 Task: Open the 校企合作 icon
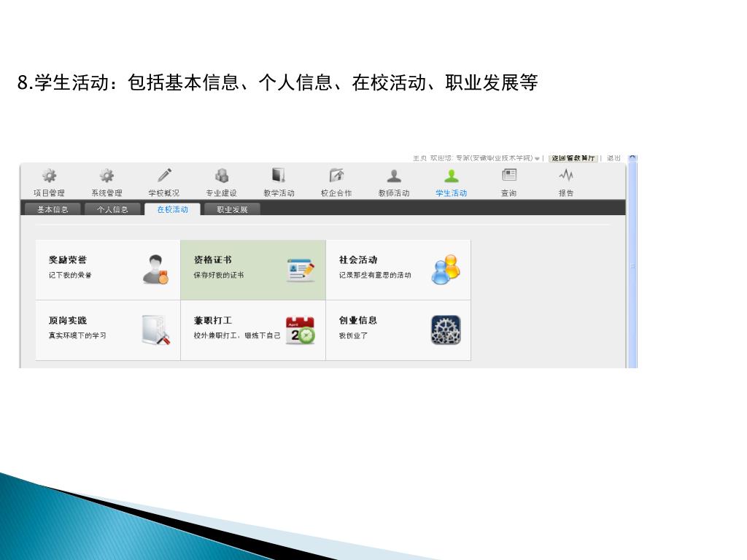point(336,175)
